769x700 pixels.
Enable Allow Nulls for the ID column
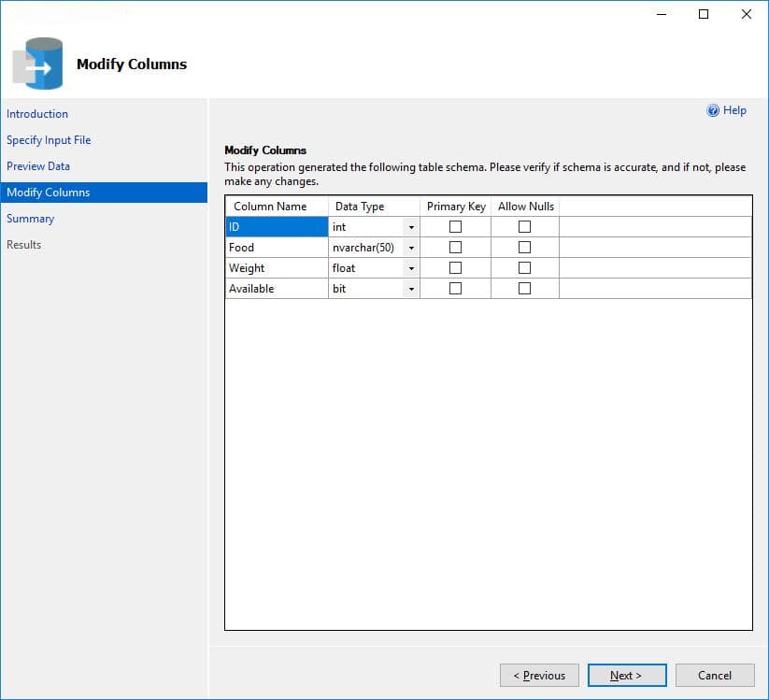pos(524,226)
